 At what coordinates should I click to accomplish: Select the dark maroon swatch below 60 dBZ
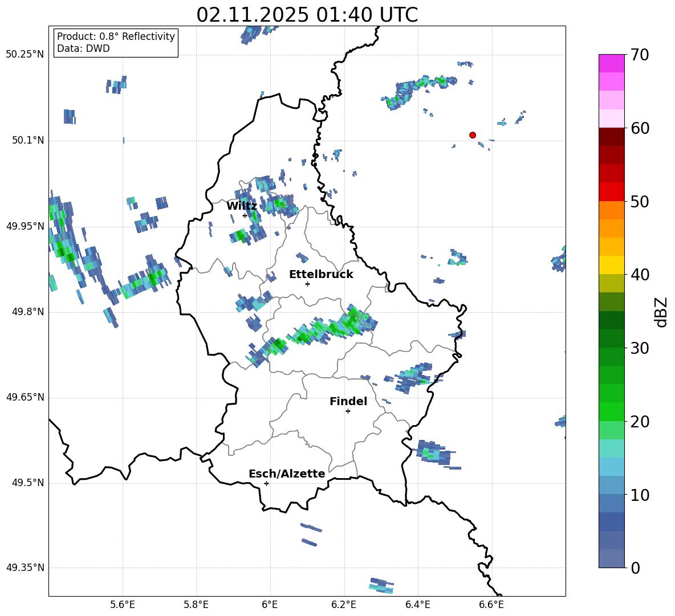[612, 137]
